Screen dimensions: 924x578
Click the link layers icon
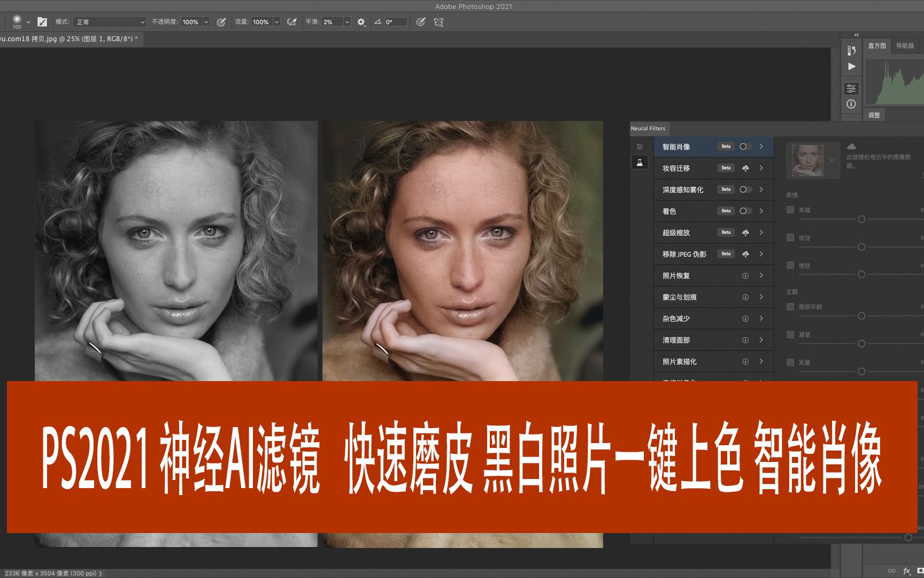tap(891, 571)
